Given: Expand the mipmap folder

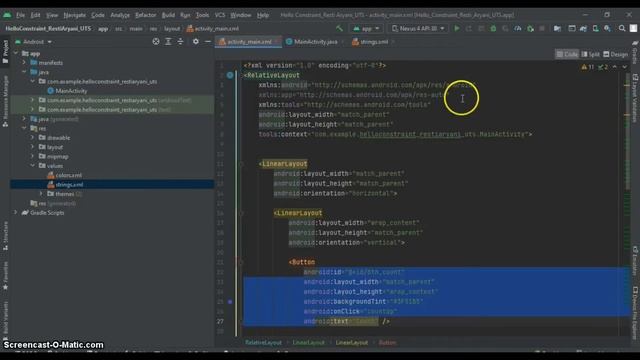Looking at the screenshot, I should point(33,156).
